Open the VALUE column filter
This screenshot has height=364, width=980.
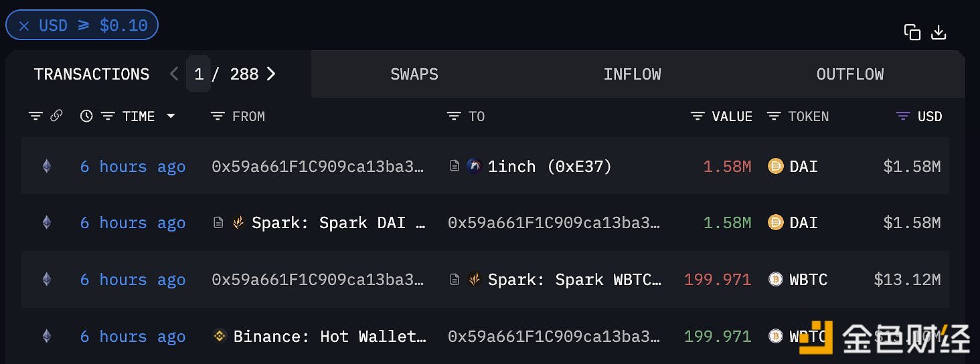(698, 116)
